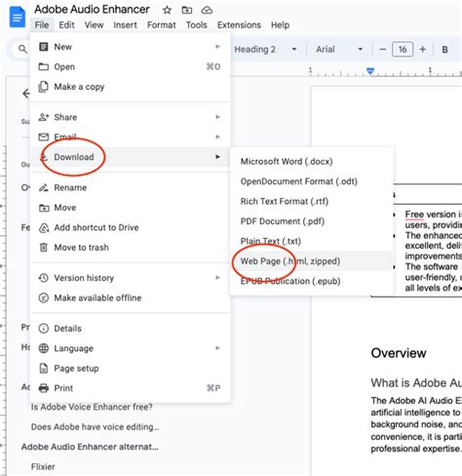Viewport: 462px width, 476px height.
Task: Star the Adobe Audio Enhancer document
Action: point(167,10)
